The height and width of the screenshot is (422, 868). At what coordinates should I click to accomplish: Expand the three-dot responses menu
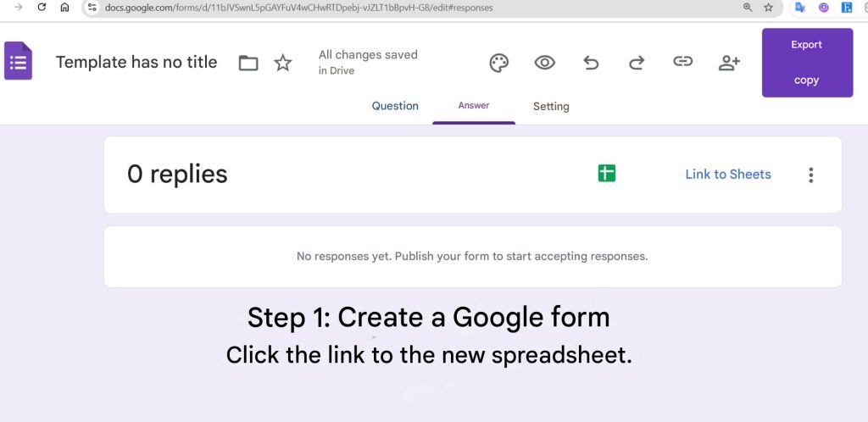pos(810,175)
